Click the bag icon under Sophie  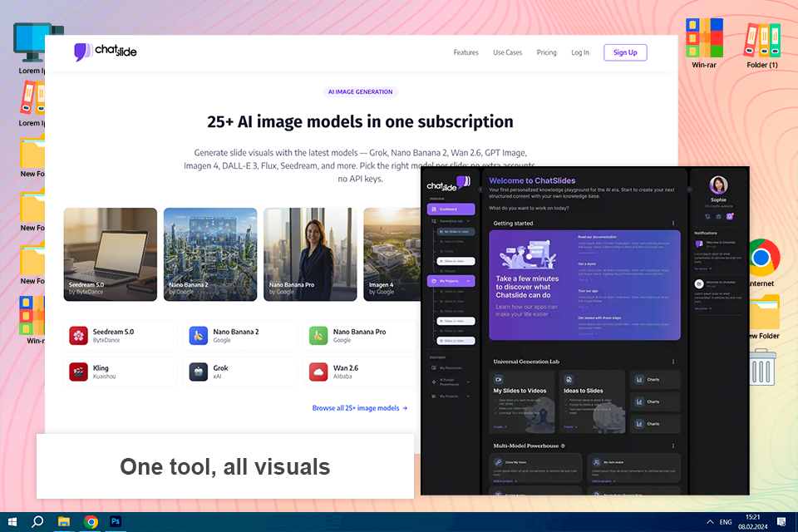(x=718, y=216)
